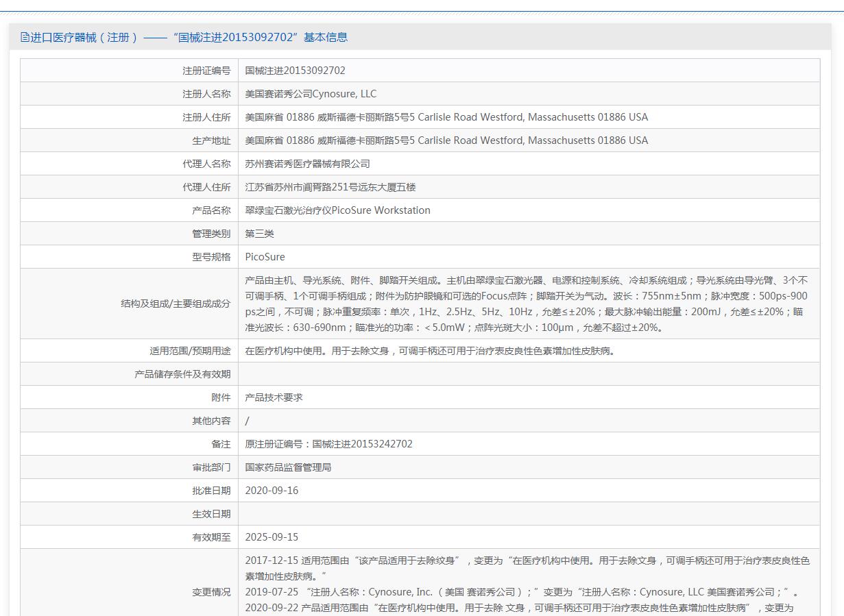
Task: Select the approval date 2020-09-16
Action: [272, 491]
